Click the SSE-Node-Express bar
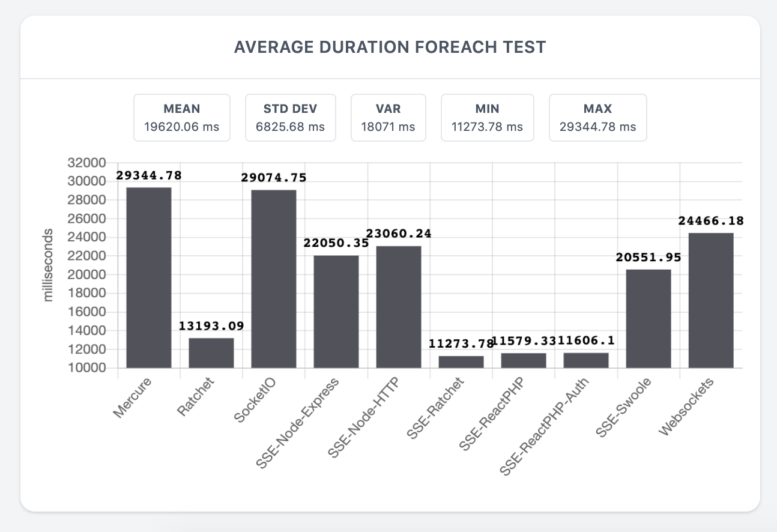This screenshot has width=777, height=532. pos(336,312)
